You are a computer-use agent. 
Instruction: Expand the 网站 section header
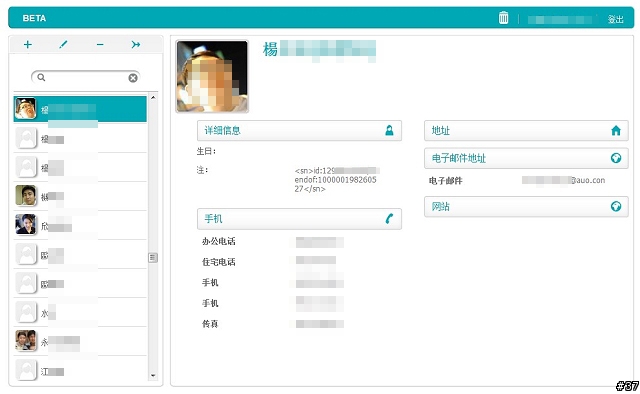click(526, 207)
